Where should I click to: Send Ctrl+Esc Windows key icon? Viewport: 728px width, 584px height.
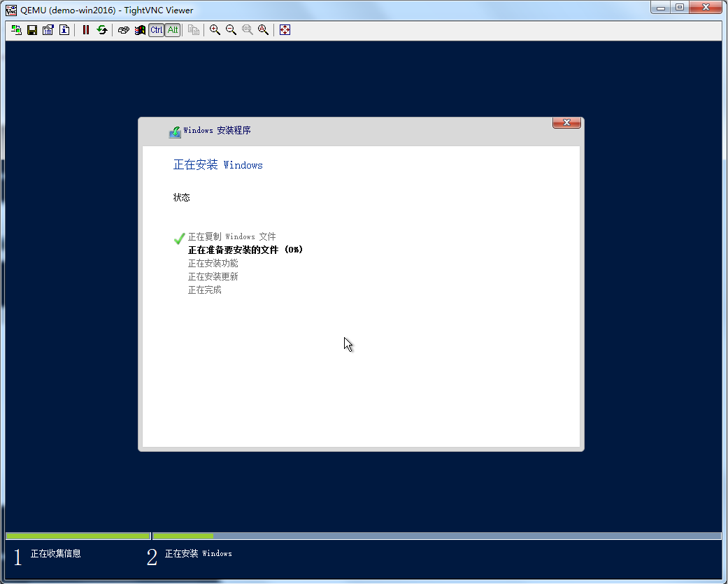(x=140, y=30)
